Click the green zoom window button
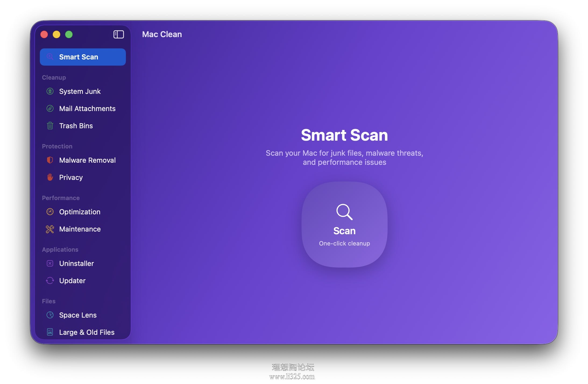This screenshot has width=588, height=384. click(69, 34)
